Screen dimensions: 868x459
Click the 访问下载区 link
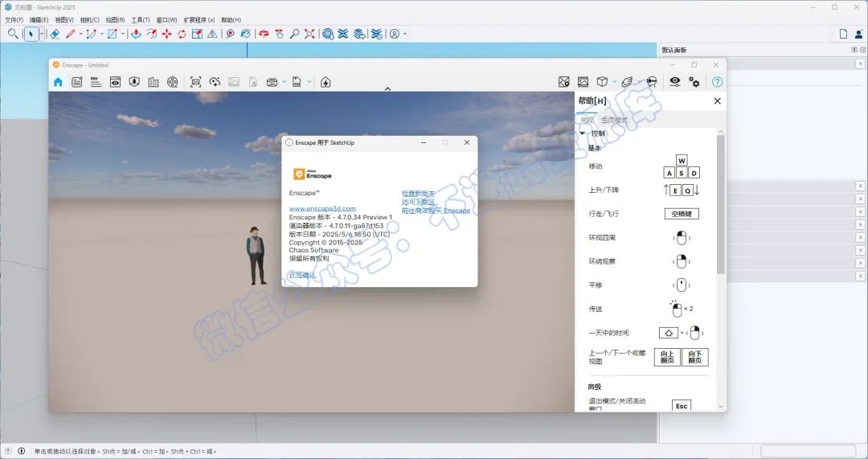419,202
